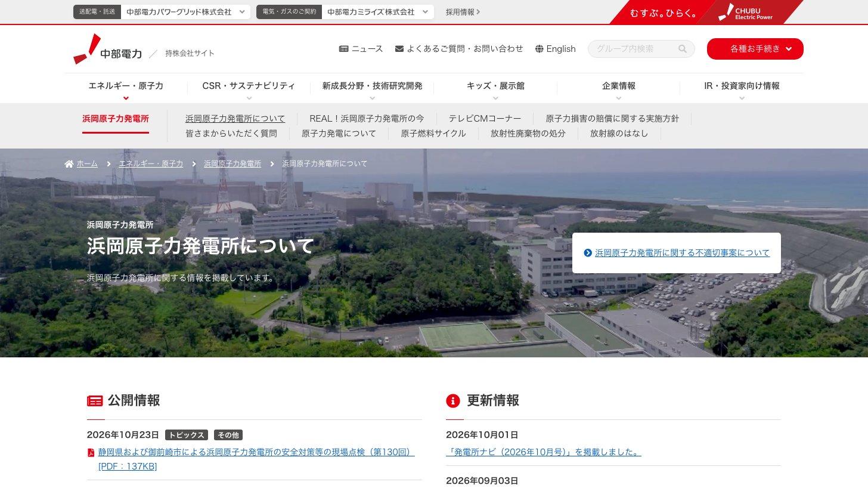The image size is (868, 488).
Task: Click the circled arrow icon in the 不適切事案 box
Action: coord(588,253)
